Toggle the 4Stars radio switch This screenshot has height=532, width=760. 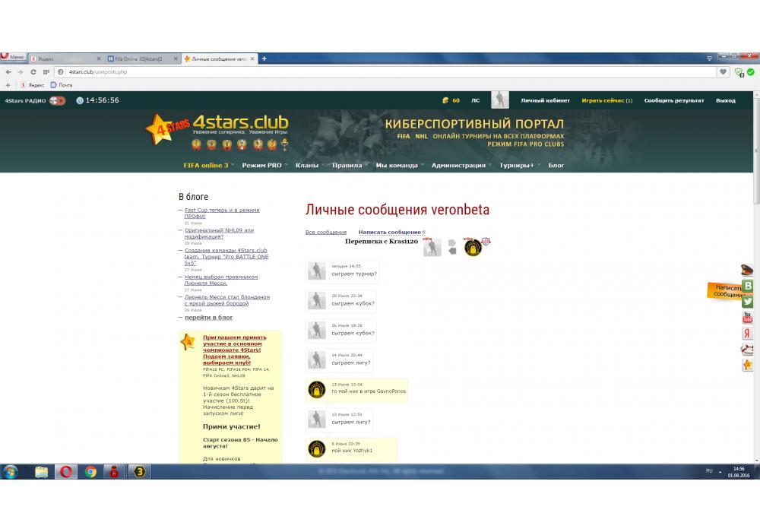pos(57,100)
